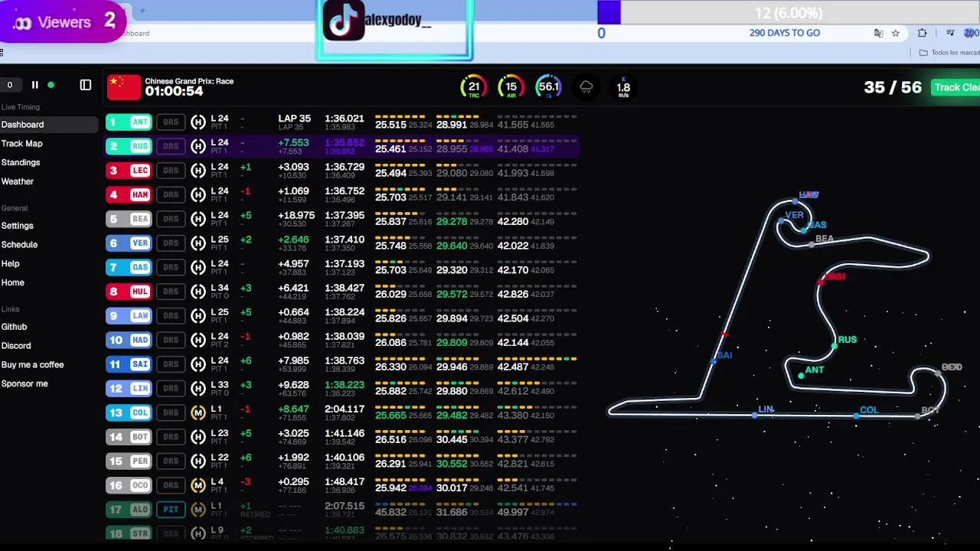
Task: Click the RUS marker on the track map
Action: 835,346
